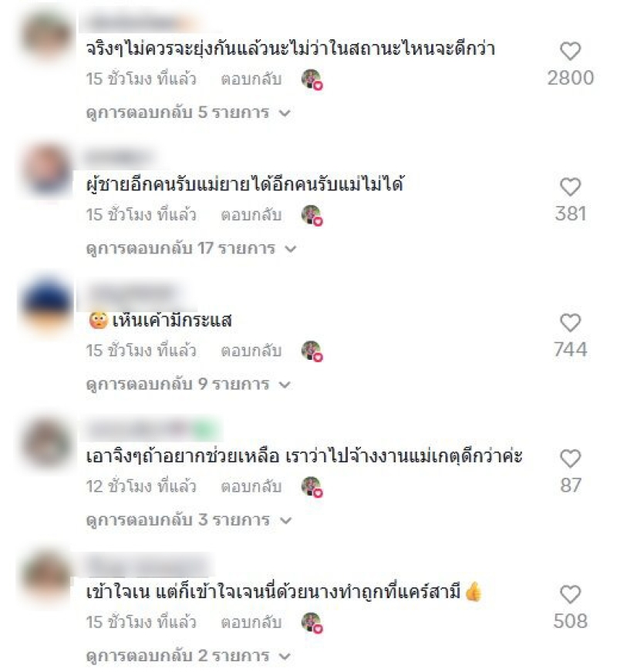This screenshot has width=617, height=672.
Task: Expand 3 replies under fourth comment
Action: (x=189, y=520)
